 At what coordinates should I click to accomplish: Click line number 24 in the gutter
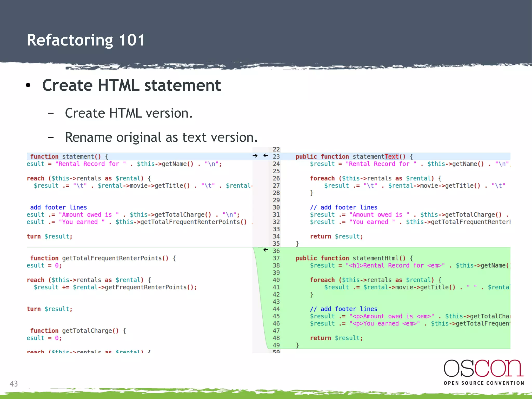click(x=276, y=164)
